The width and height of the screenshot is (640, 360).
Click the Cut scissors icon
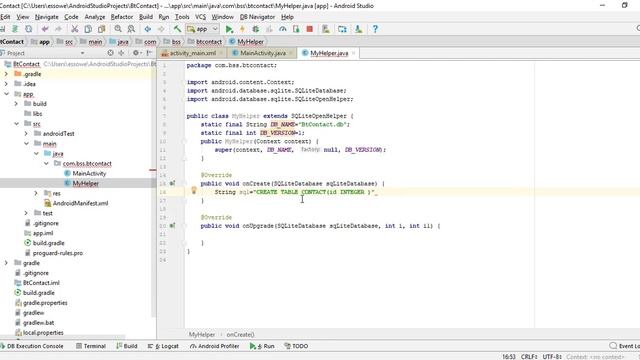74,29
